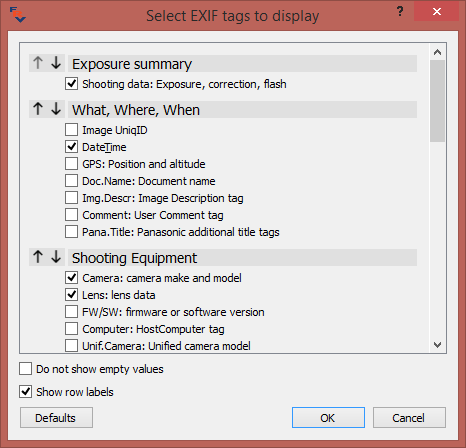Toggle the DateTime checkbox
Image resolution: width=466 pixels, height=448 pixels.
point(72,147)
